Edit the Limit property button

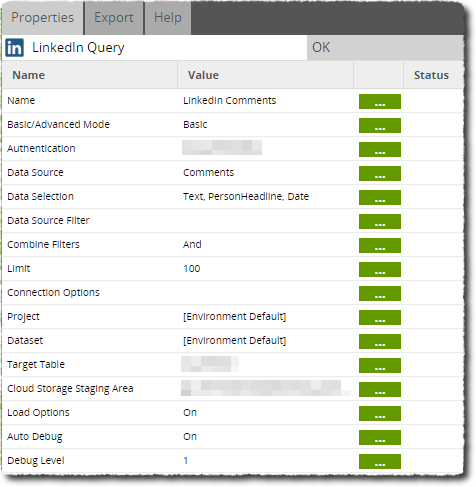pos(380,269)
